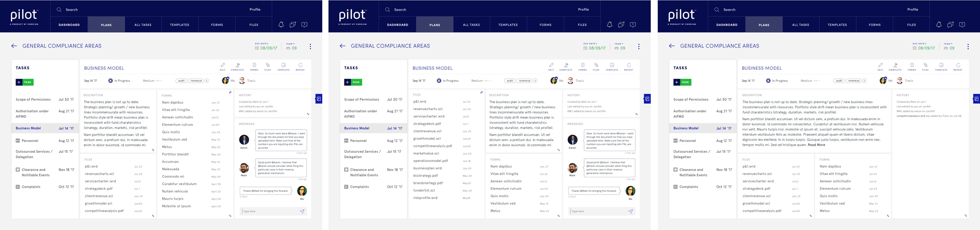The height and width of the screenshot is (230, 980).
Task: Click the green add Task button in the middle screen
Action: click(x=353, y=82)
